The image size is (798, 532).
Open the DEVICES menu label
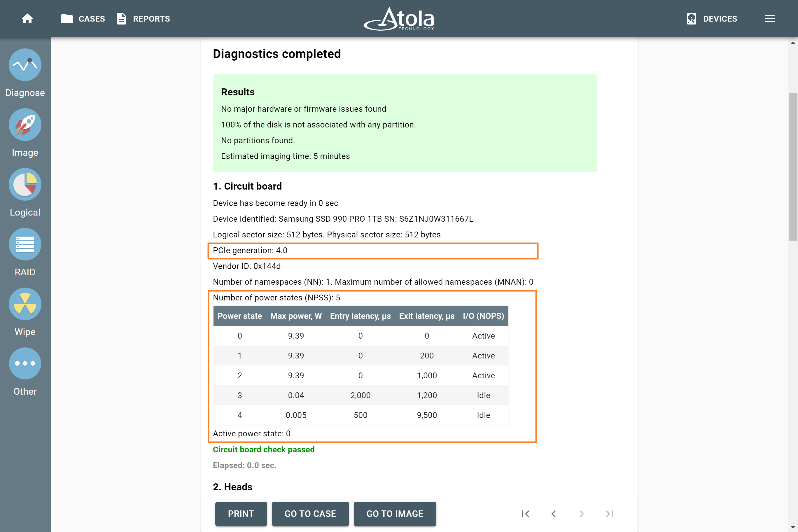pyautogui.click(x=720, y=19)
